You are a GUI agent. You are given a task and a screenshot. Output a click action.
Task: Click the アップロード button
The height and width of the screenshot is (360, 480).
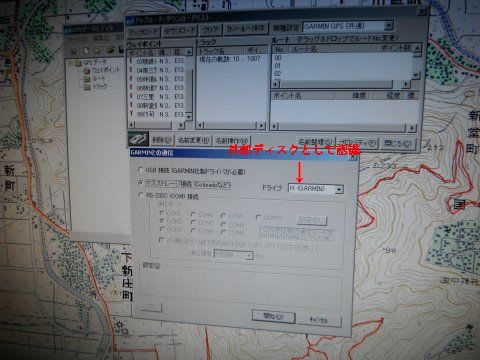coord(144,32)
